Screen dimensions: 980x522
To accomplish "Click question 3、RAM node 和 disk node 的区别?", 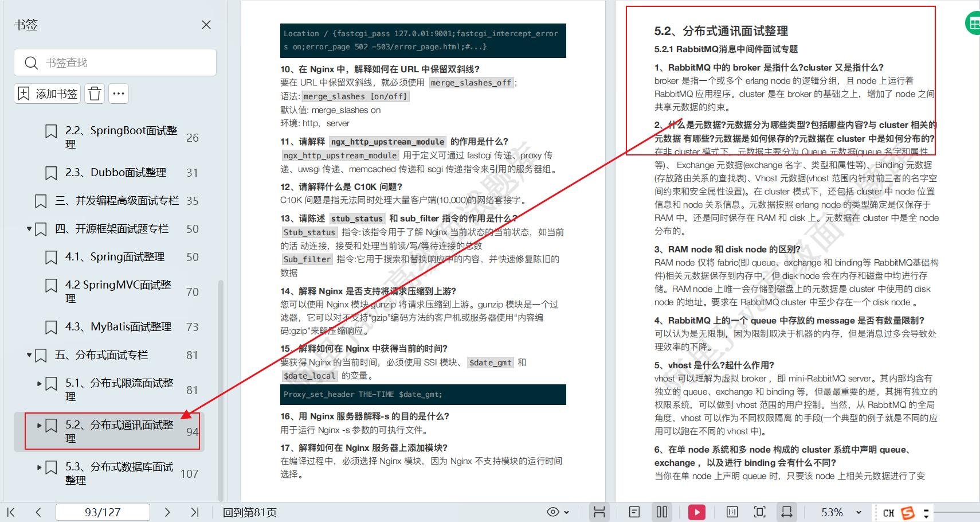I will [x=727, y=250].
